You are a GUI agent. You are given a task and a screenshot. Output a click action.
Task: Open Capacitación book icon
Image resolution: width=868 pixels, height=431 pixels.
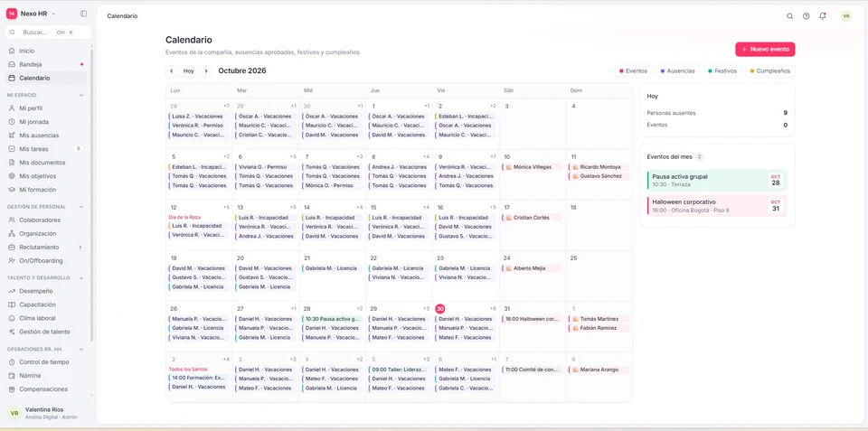click(12, 305)
